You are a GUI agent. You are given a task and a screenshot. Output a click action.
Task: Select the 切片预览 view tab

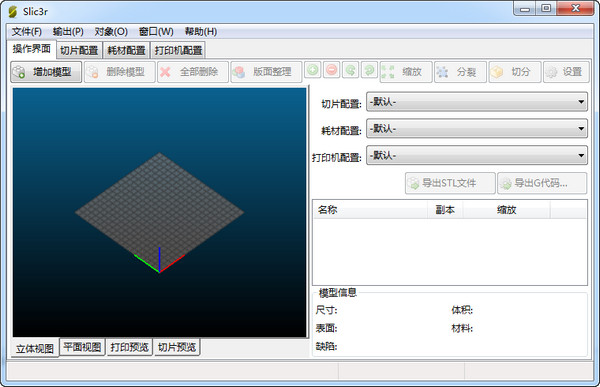point(177,347)
